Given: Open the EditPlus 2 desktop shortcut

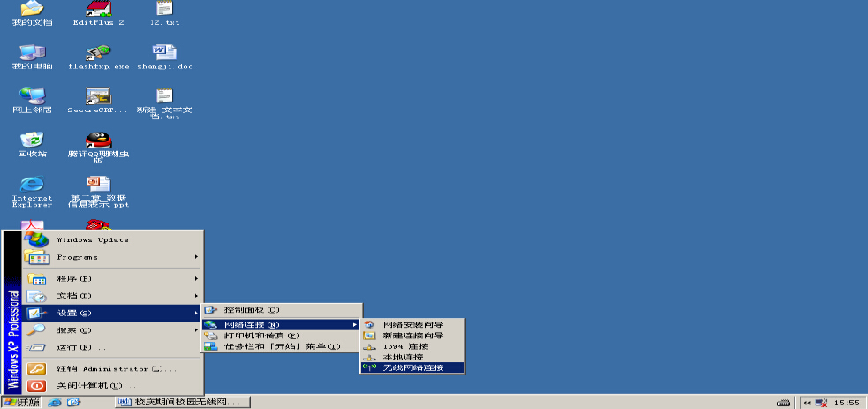Looking at the screenshot, I should tap(97, 11).
